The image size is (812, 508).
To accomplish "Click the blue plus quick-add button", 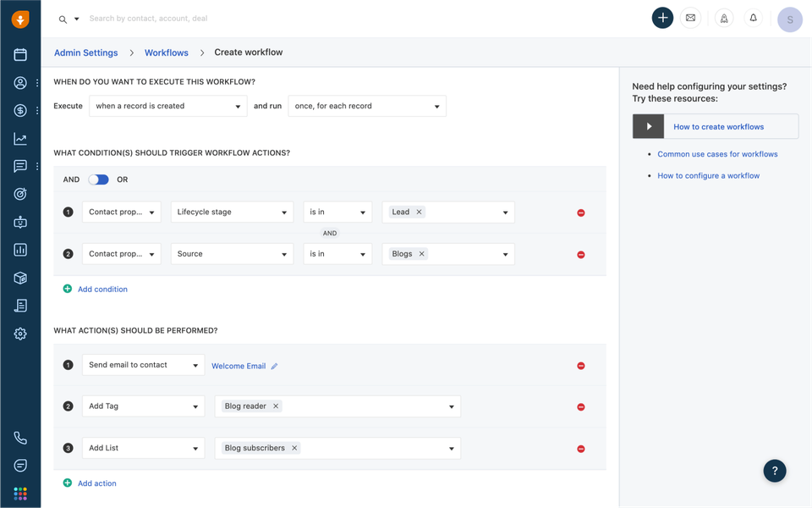I will point(662,18).
